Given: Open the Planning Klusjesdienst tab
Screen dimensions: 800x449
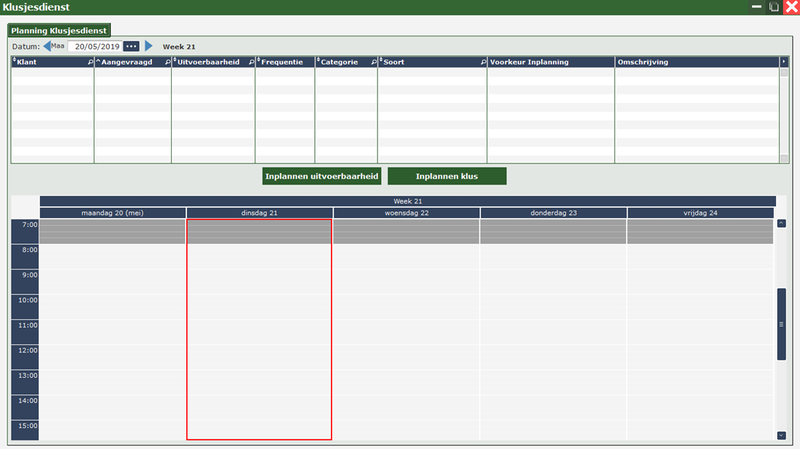Looking at the screenshot, I should point(59,31).
